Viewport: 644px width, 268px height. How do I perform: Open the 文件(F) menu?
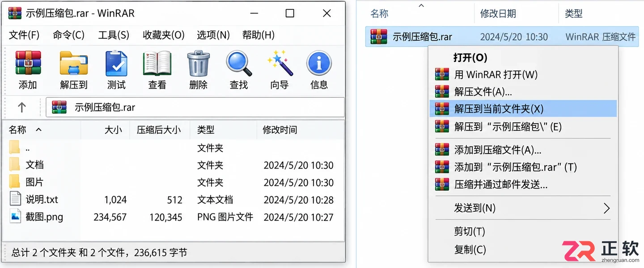pos(25,35)
